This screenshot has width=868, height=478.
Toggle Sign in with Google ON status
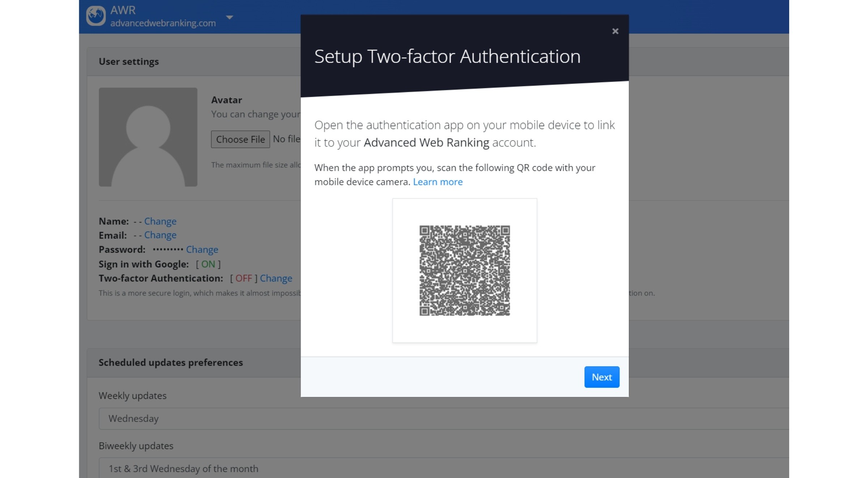pyautogui.click(x=208, y=264)
